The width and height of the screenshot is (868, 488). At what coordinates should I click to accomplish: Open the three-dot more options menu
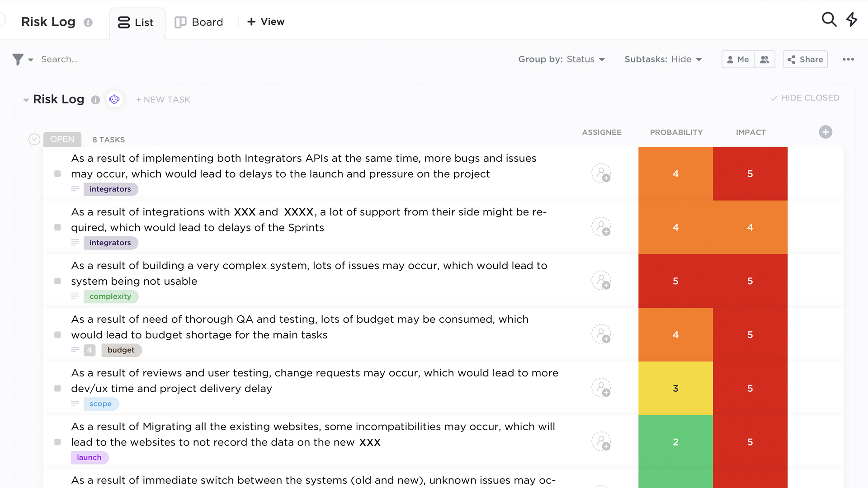[848, 59]
